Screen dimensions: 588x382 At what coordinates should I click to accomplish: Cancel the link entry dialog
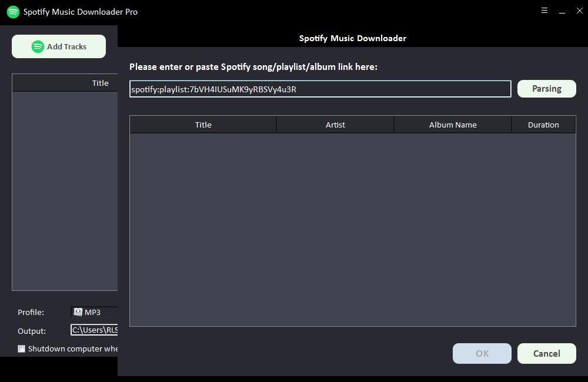546,353
